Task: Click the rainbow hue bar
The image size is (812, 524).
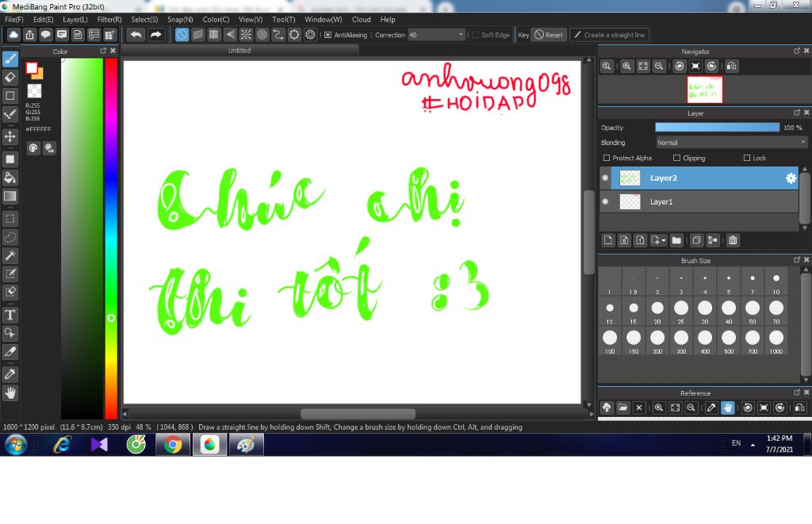Action: point(111,238)
